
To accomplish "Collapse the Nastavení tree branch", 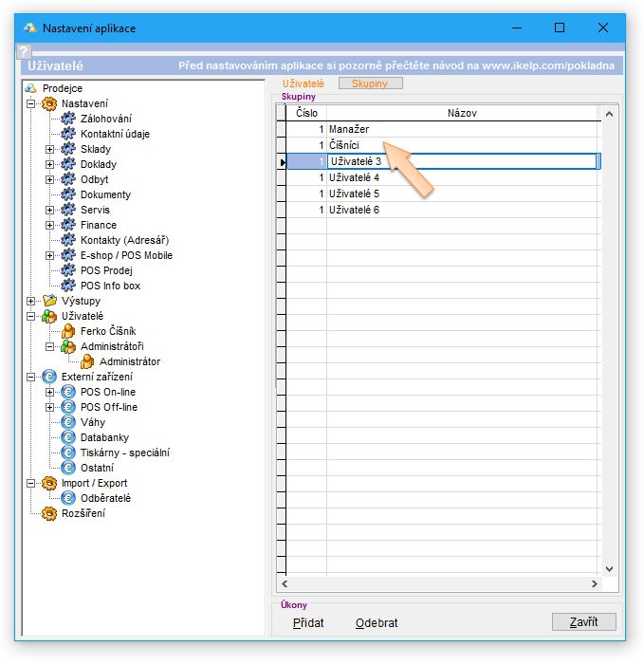I will [31, 103].
